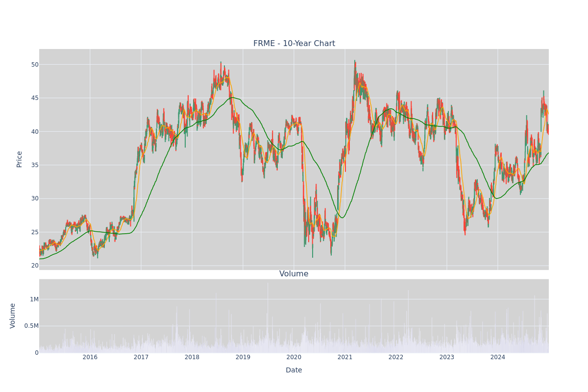This screenshot has height=392, width=588.
Task: Click the price axis value 45
Action: (x=35, y=98)
